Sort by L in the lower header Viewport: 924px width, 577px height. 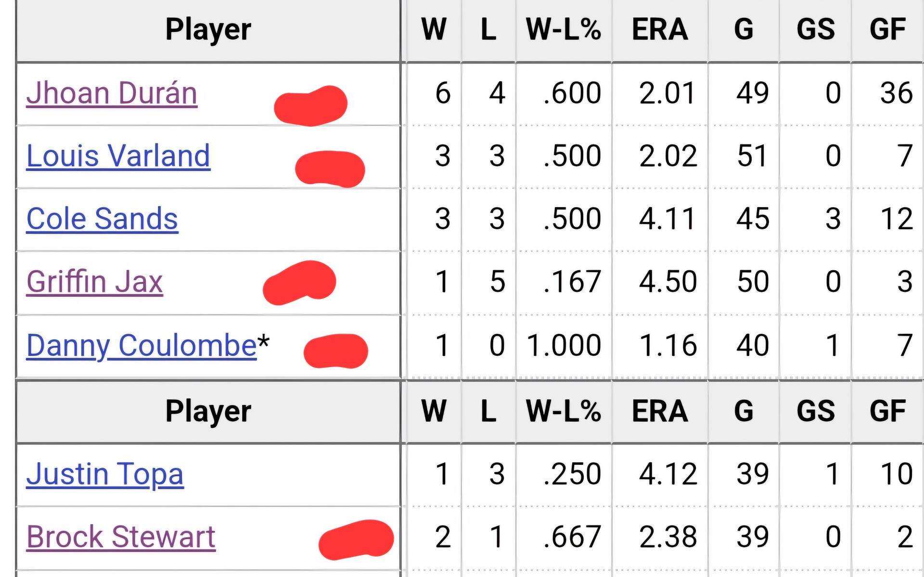pyautogui.click(x=488, y=412)
